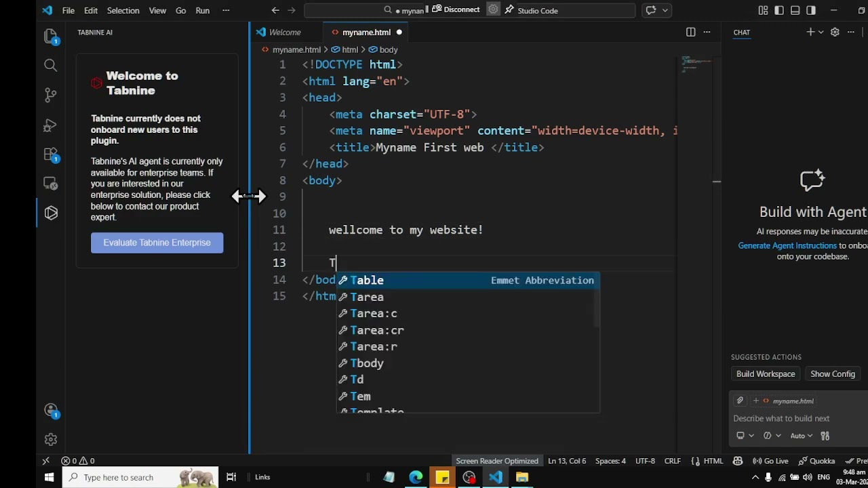Open File Explorer from taskbar
Viewport: 868px width, 488px height.
coord(521,477)
